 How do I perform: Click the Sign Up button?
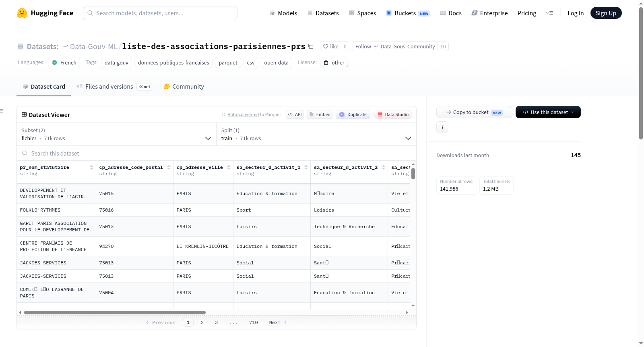click(606, 13)
